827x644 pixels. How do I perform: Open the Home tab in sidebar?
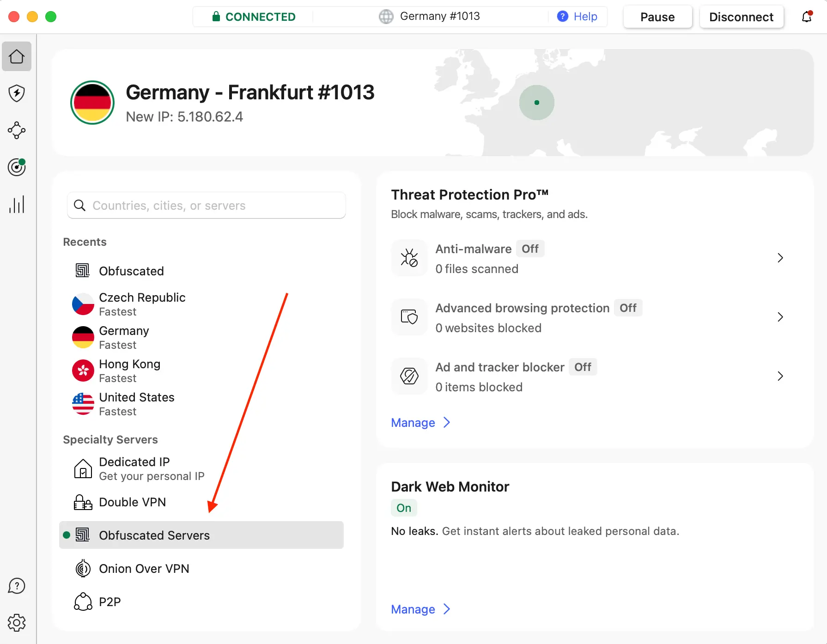pyautogui.click(x=17, y=56)
